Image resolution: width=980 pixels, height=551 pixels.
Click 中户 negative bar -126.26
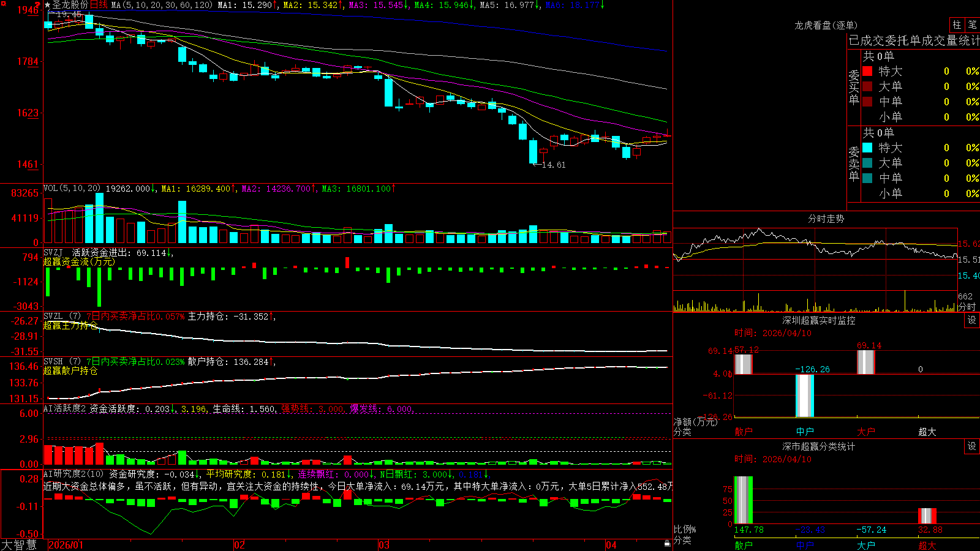tap(805, 395)
